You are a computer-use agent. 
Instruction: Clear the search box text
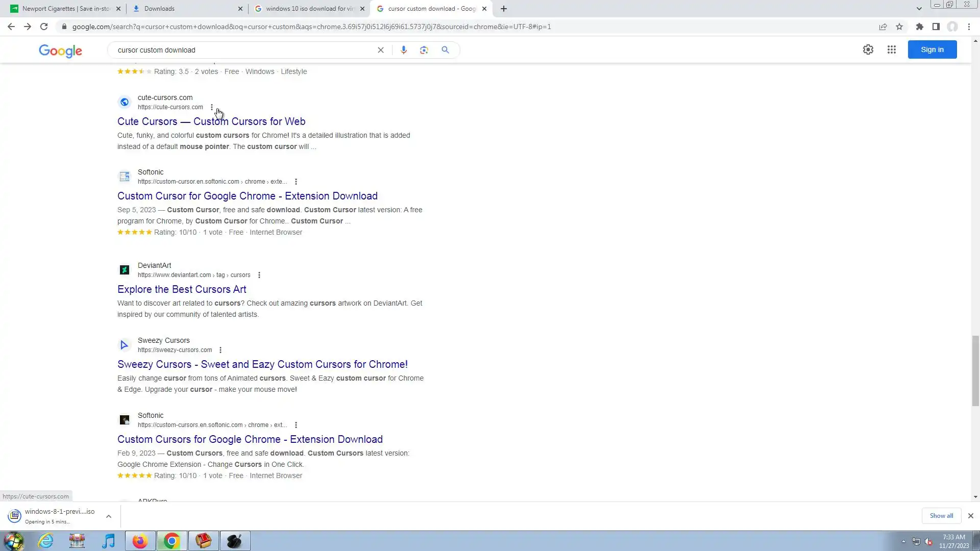[x=380, y=50]
